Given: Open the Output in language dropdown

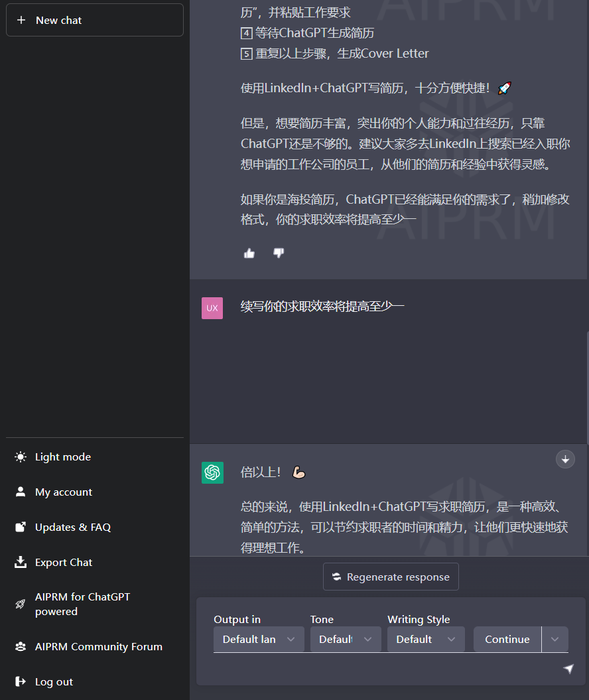Looking at the screenshot, I should (259, 639).
